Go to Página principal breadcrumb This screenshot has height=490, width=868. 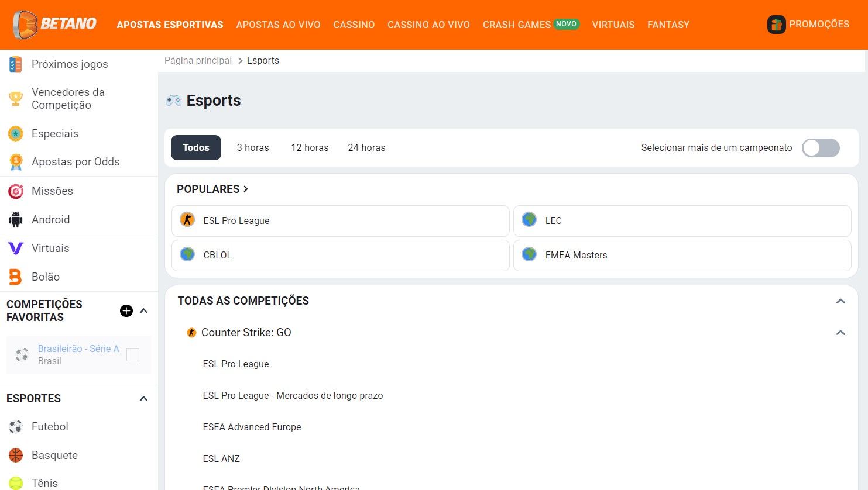[198, 61]
